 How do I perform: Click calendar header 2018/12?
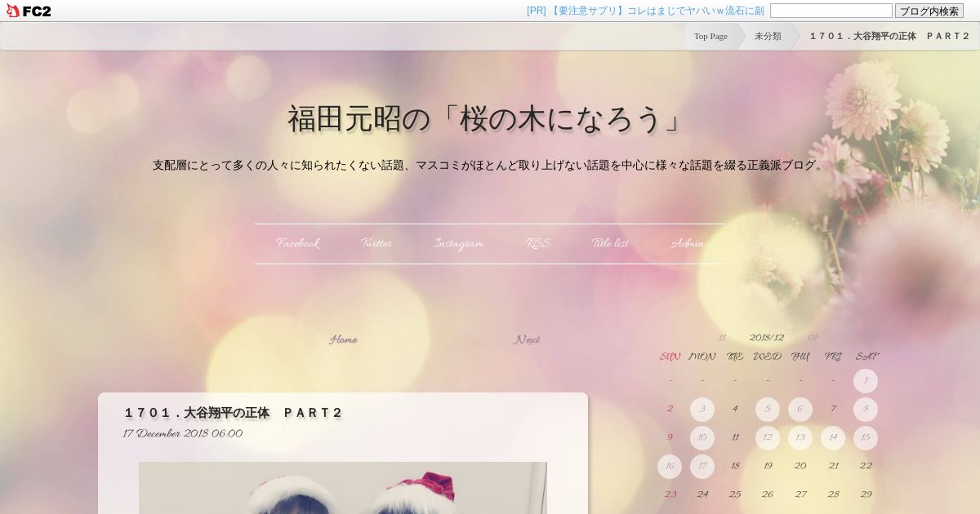coord(767,338)
